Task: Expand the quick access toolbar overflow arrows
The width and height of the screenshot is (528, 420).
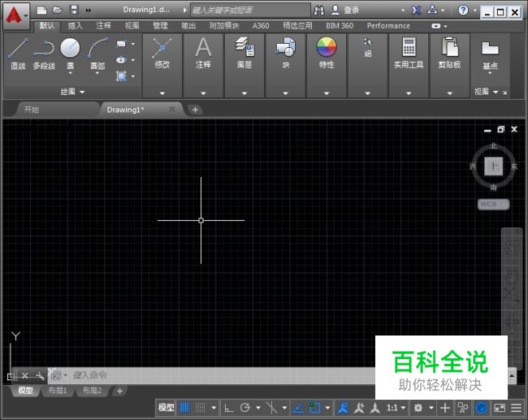Action: click(x=89, y=11)
